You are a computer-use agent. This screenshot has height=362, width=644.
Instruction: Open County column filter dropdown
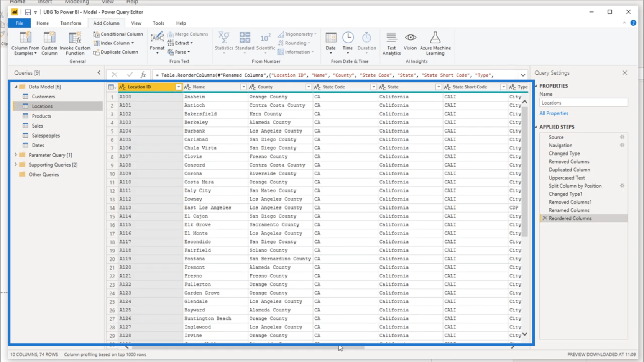click(308, 87)
